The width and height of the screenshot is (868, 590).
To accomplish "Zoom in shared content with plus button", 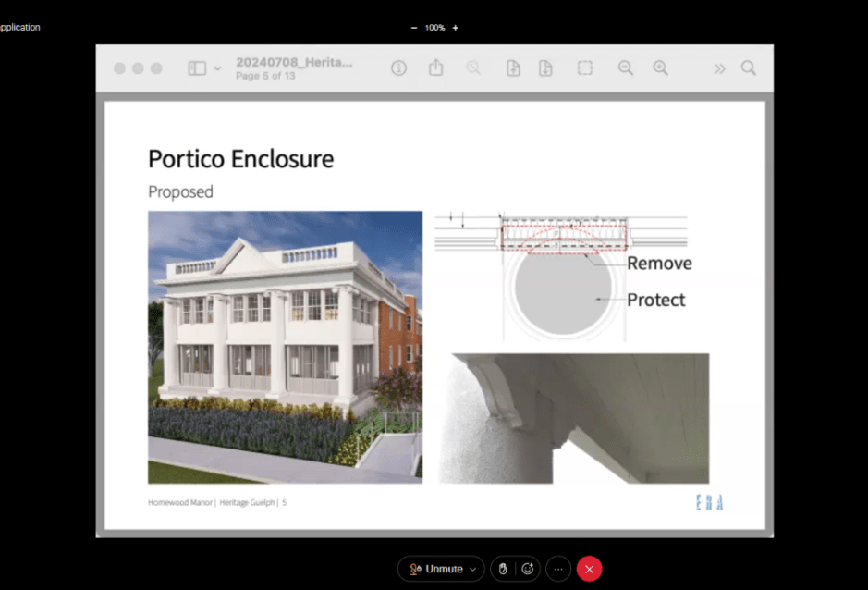I will click(x=455, y=28).
